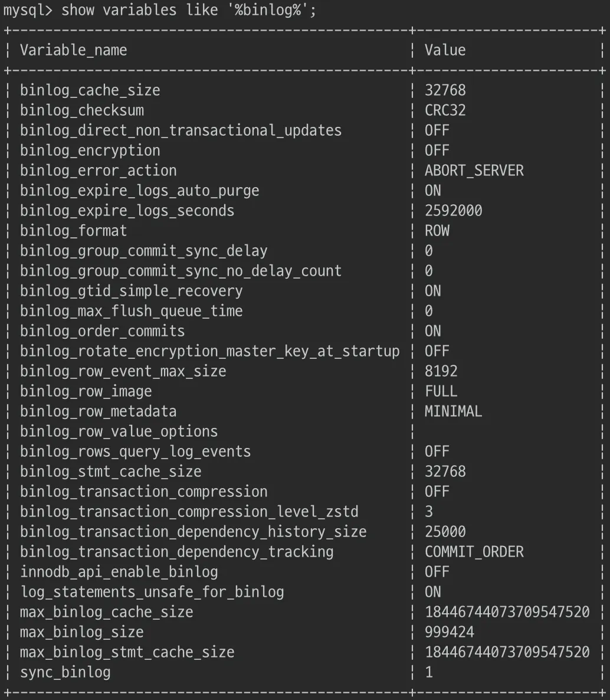Click the mysql prompt command line
The image size is (610, 700).
click(x=159, y=10)
